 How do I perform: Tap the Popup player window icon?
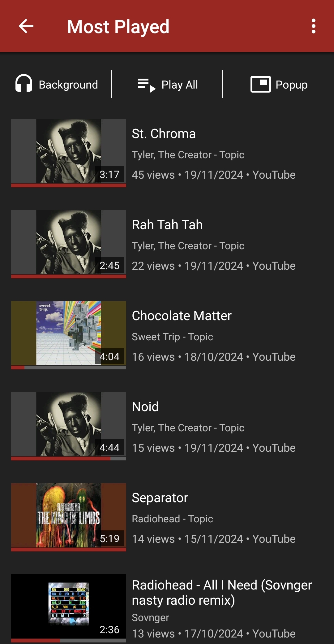[x=261, y=84]
